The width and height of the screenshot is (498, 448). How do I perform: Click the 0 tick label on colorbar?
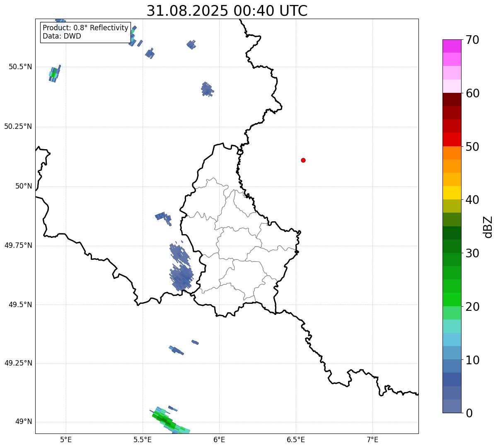[x=469, y=413]
